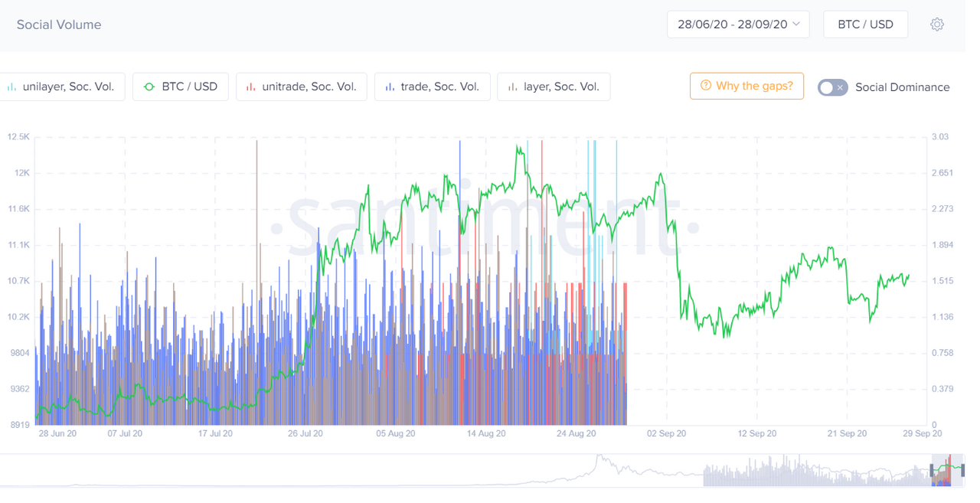Click the unilayer bar chart icon
Image resolution: width=980 pixels, height=503 pixels.
coord(11,87)
